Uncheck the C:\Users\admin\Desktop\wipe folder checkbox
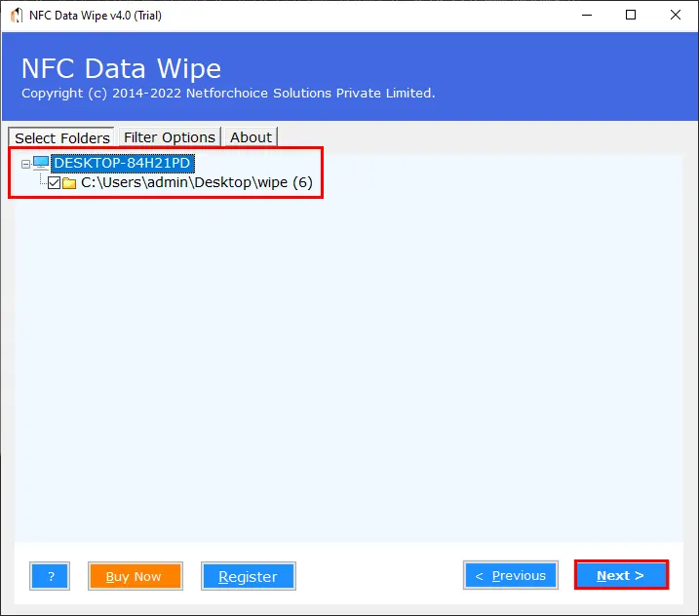The height and width of the screenshot is (616, 699). point(54,182)
